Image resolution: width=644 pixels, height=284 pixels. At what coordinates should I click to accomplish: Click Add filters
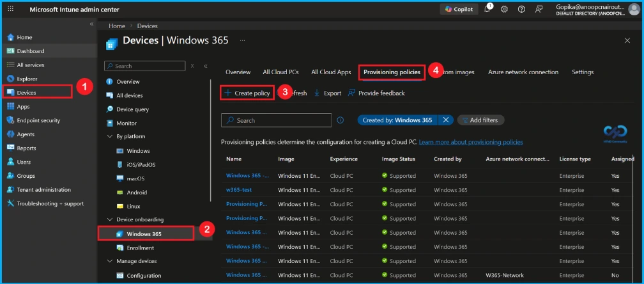click(480, 120)
